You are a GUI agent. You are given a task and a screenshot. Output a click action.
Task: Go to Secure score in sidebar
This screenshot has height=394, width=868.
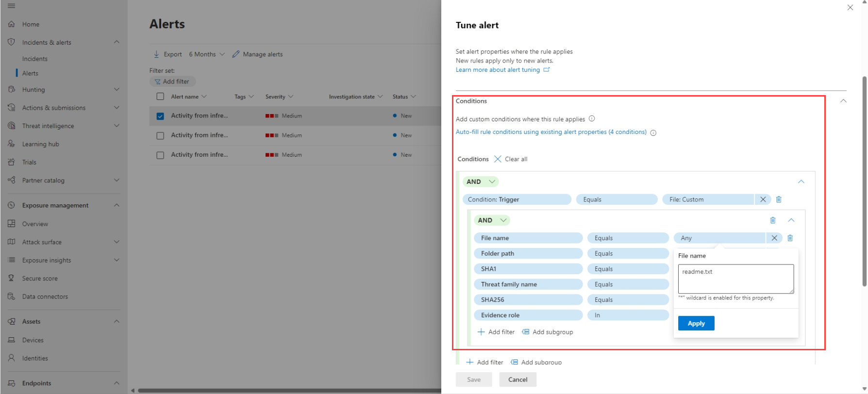[40, 279]
